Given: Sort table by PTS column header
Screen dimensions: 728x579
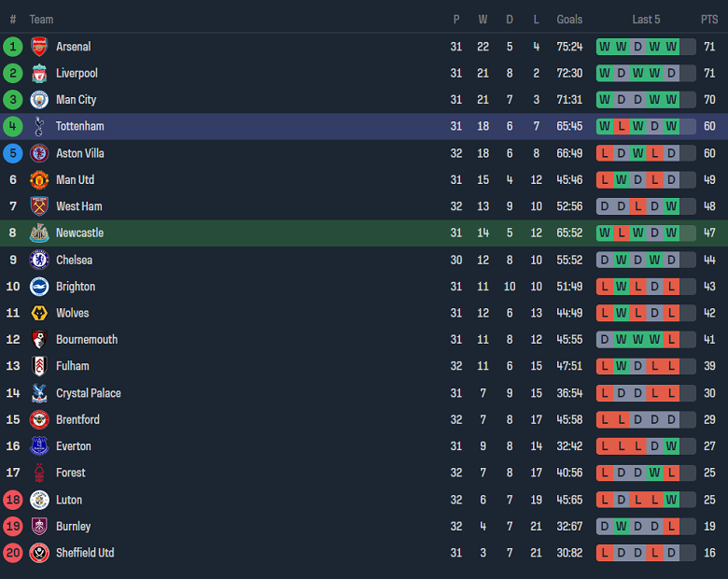Looking at the screenshot, I should 709,20.
